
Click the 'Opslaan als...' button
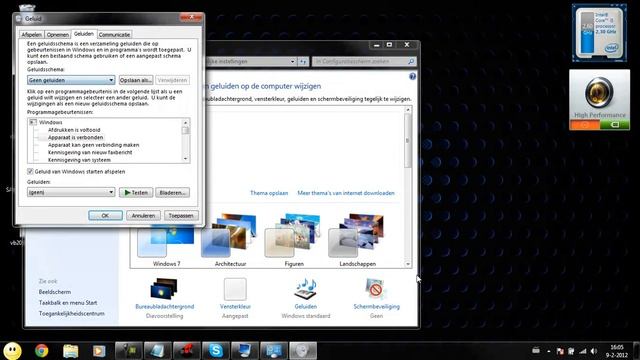point(136,80)
